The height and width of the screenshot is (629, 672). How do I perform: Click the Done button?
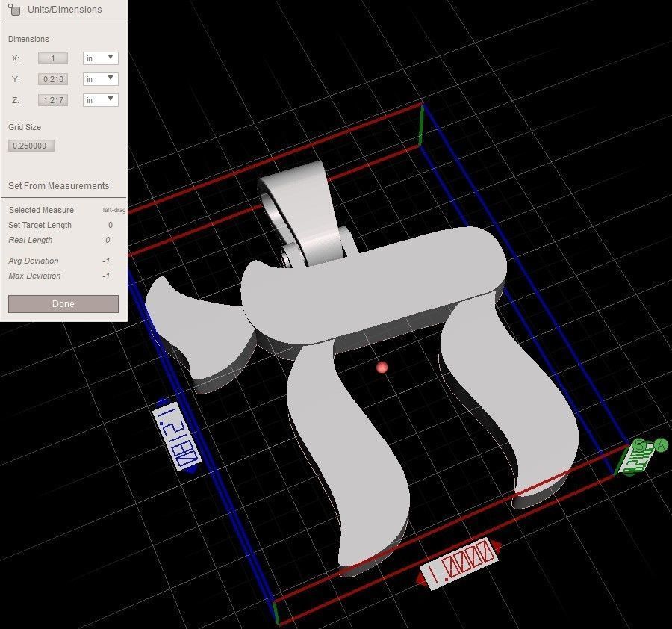point(63,303)
